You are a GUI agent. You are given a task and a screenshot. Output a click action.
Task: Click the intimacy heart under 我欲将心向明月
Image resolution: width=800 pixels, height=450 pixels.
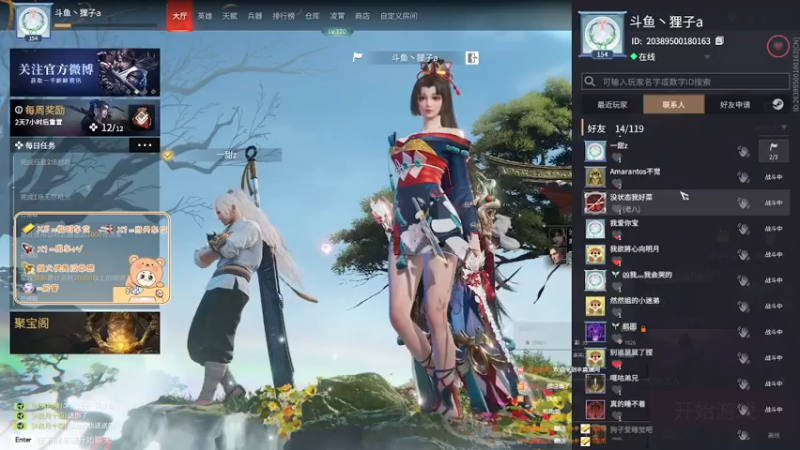coord(617,262)
